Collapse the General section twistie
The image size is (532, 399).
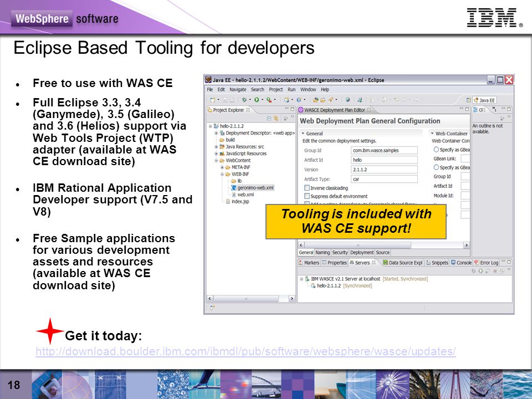click(303, 134)
